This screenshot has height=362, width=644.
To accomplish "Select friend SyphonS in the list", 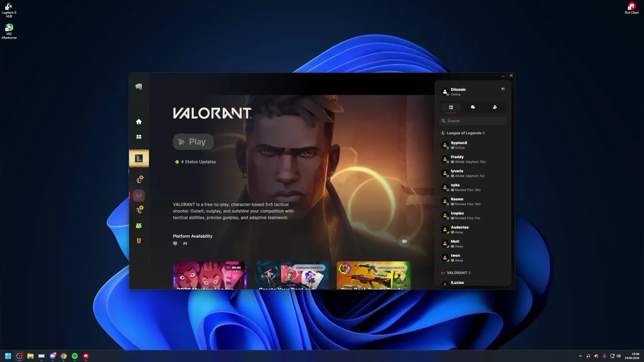I will point(473,145).
